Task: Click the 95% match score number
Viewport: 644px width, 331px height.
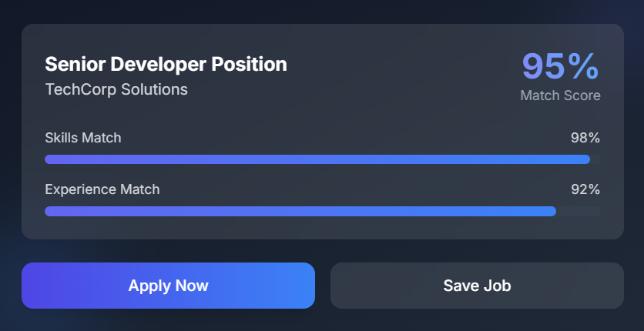Action: click(x=560, y=66)
